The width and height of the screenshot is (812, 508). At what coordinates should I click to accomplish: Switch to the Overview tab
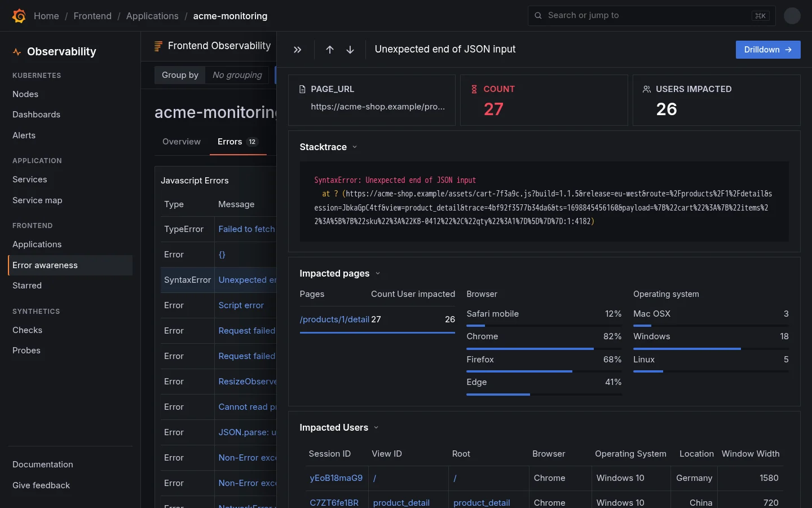[182, 142]
